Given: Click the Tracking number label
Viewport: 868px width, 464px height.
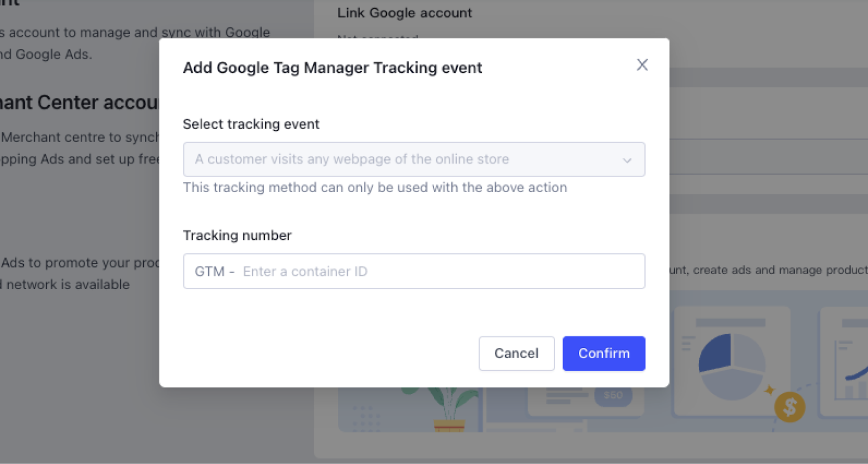Looking at the screenshot, I should tap(237, 236).
